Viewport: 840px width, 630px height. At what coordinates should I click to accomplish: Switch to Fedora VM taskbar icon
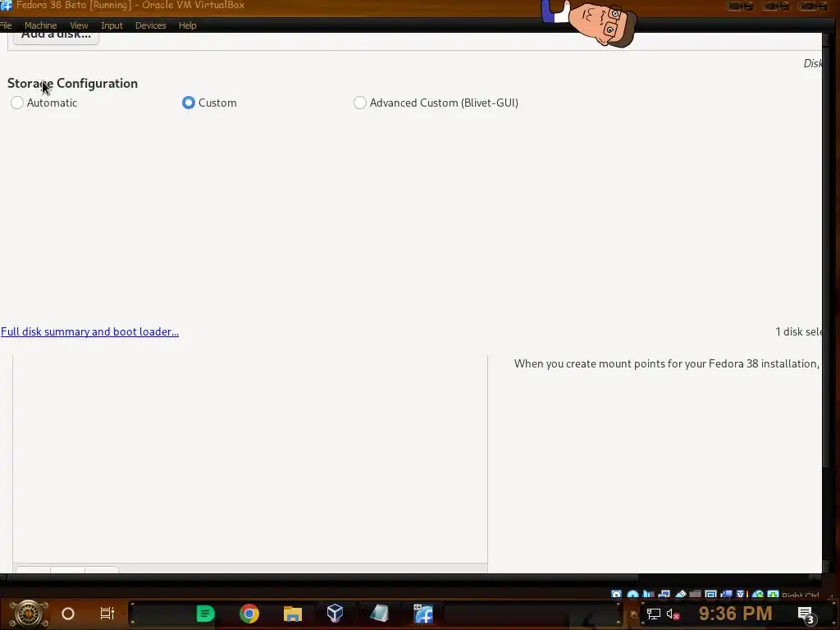click(x=423, y=614)
